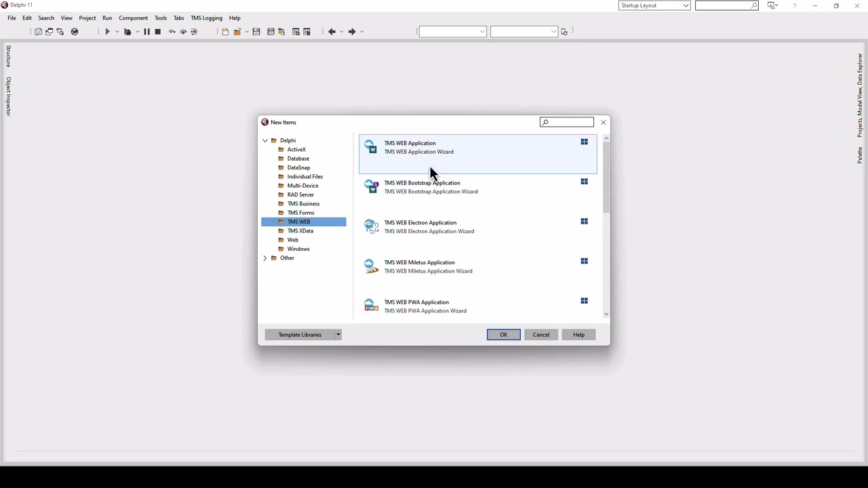
Task: Click the Add File to Project icon
Action: 296,32
